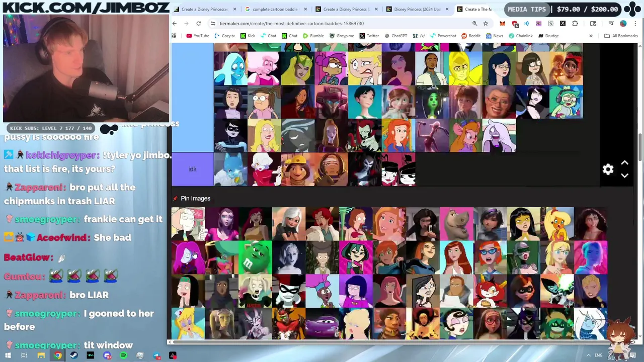Screen dimensions: 644x362
Task: Reload the tiermaker page
Action: coord(198,23)
